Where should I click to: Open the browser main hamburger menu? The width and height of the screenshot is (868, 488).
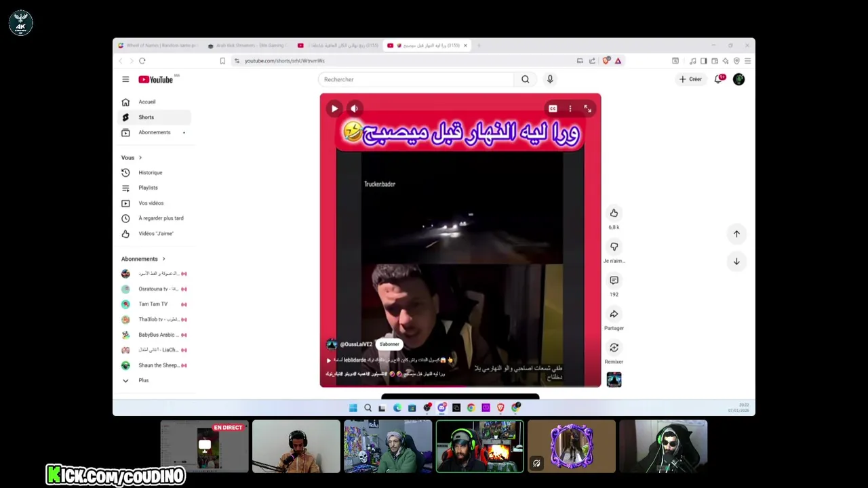747,61
